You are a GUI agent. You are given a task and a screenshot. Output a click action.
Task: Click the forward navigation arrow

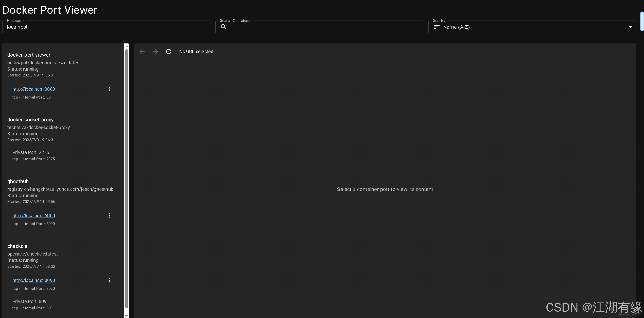click(155, 52)
